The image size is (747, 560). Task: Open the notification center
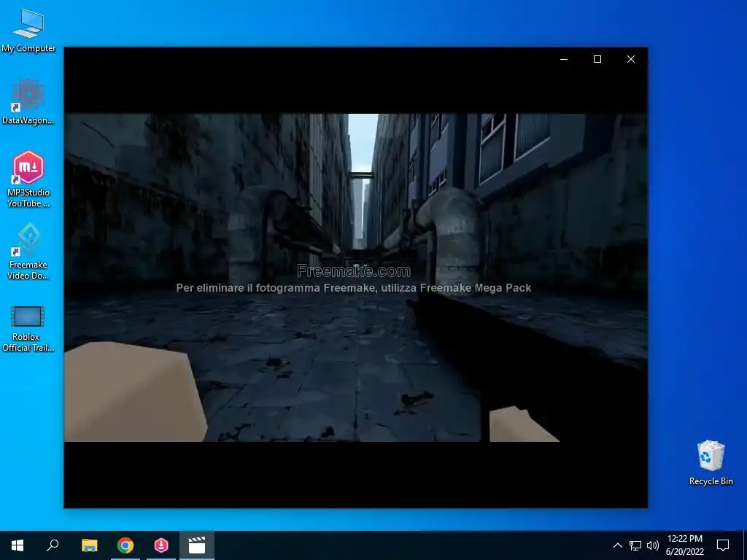point(723,545)
